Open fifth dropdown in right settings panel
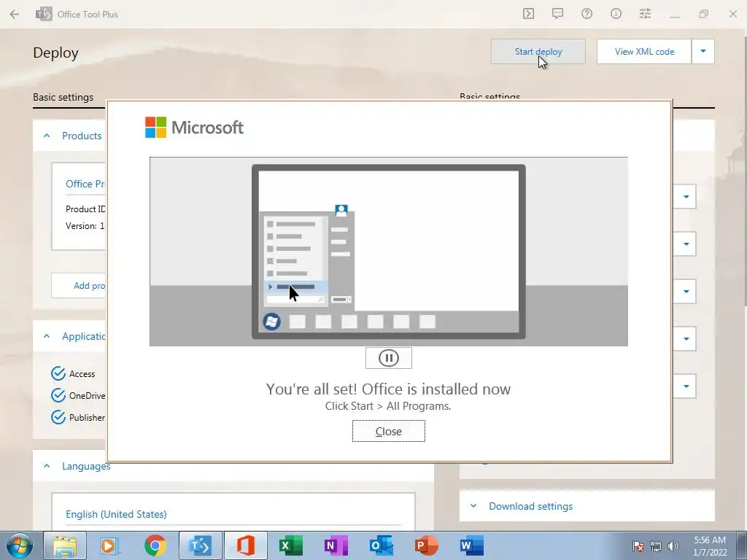The image size is (747, 560). (686, 386)
